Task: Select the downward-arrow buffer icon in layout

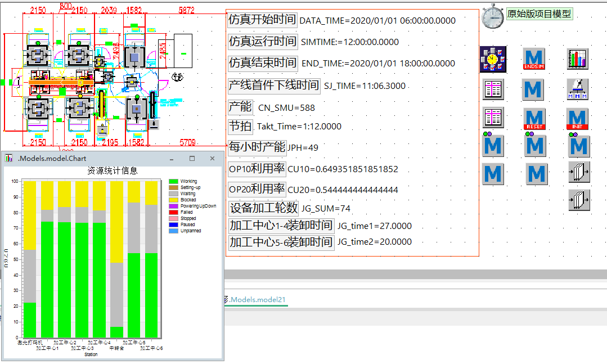Action: coord(154,123)
